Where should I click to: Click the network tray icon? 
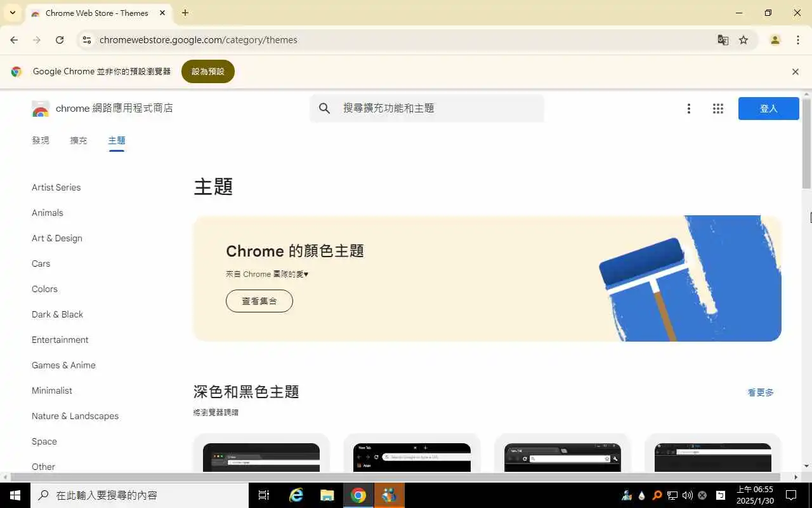coord(672,495)
